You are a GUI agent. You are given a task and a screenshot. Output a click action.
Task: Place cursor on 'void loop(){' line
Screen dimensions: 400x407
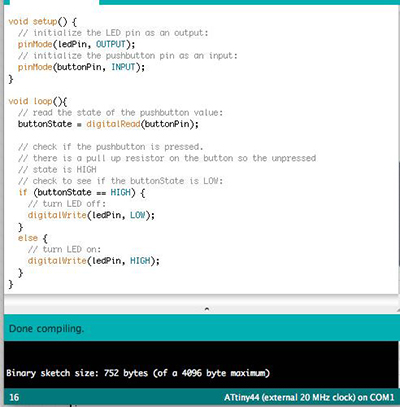(x=38, y=101)
